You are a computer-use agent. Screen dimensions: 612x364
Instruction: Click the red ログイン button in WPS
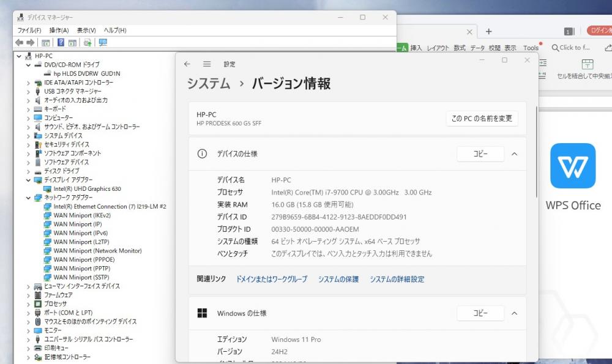click(x=600, y=31)
